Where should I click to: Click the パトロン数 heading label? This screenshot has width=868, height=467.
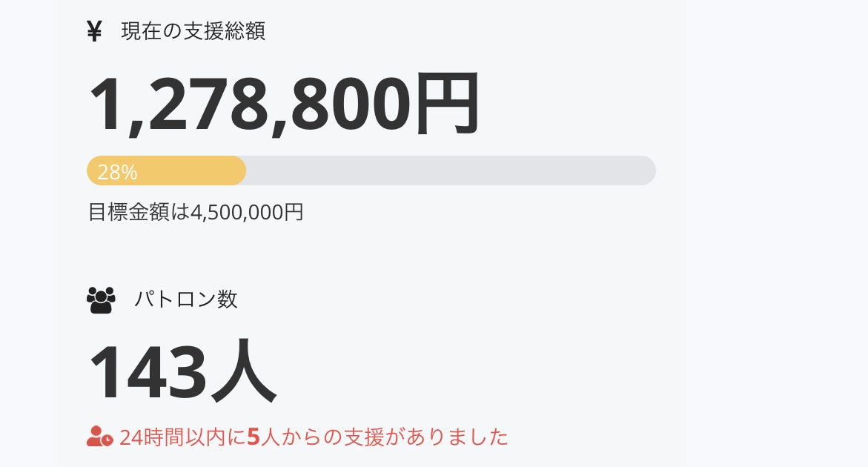pyautogui.click(x=186, y=299)
